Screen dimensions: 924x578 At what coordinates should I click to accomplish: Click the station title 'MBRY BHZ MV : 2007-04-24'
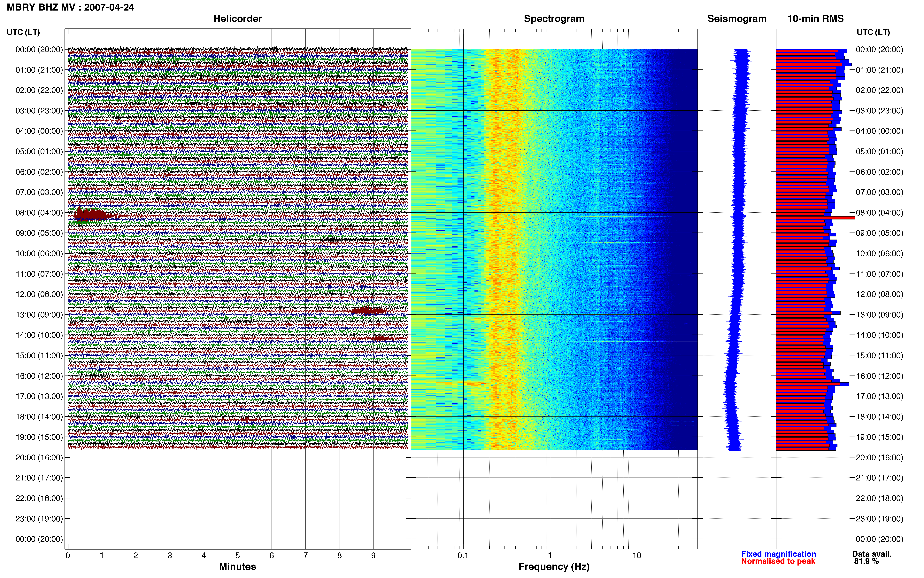tap(70, 7)
